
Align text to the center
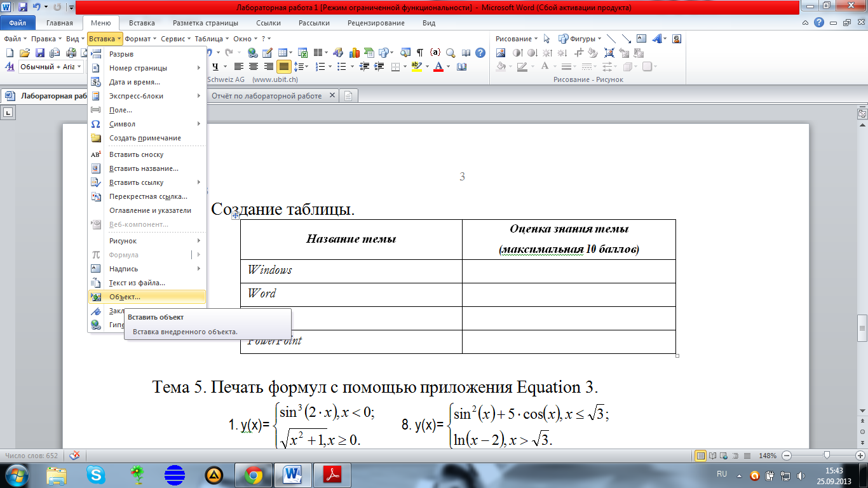coord(253,66)
